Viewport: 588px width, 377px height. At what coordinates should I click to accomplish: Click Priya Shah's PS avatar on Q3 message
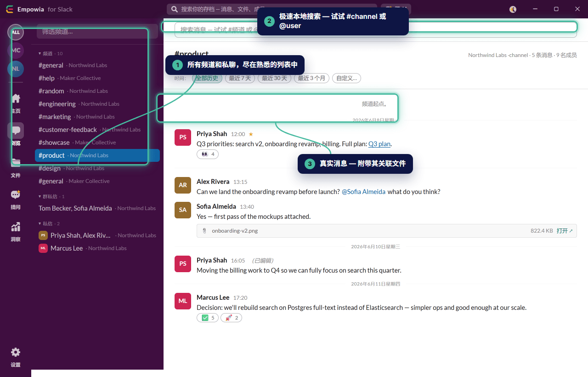tap(183, 137)
